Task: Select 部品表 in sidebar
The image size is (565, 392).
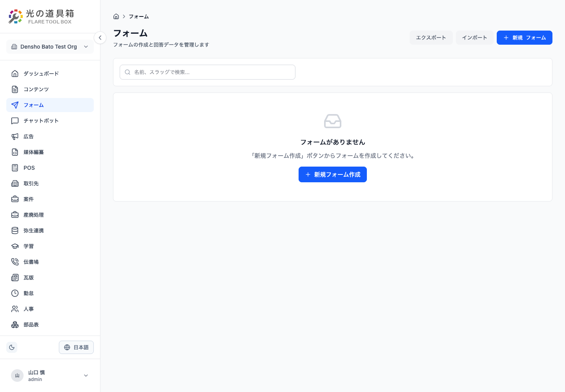Action: [50, 325]
